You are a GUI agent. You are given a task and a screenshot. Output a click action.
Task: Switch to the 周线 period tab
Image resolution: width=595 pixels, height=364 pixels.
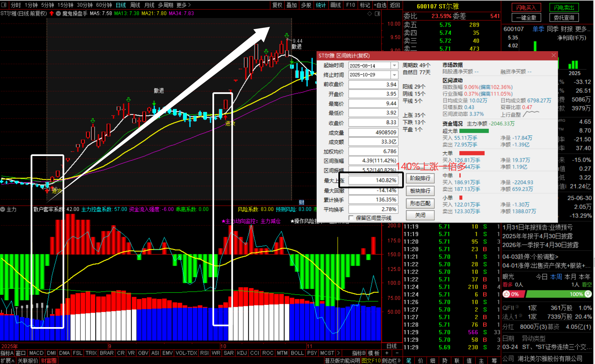[135, 5]
